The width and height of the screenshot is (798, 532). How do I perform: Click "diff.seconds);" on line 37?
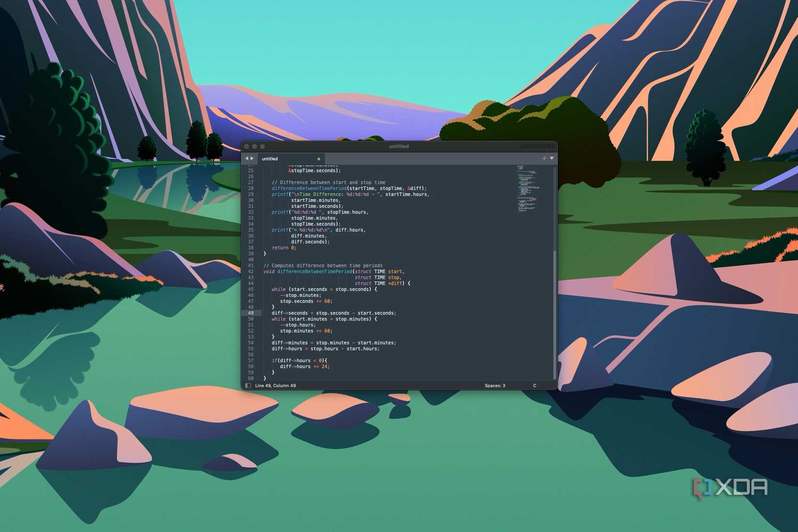tap(310, 242)
